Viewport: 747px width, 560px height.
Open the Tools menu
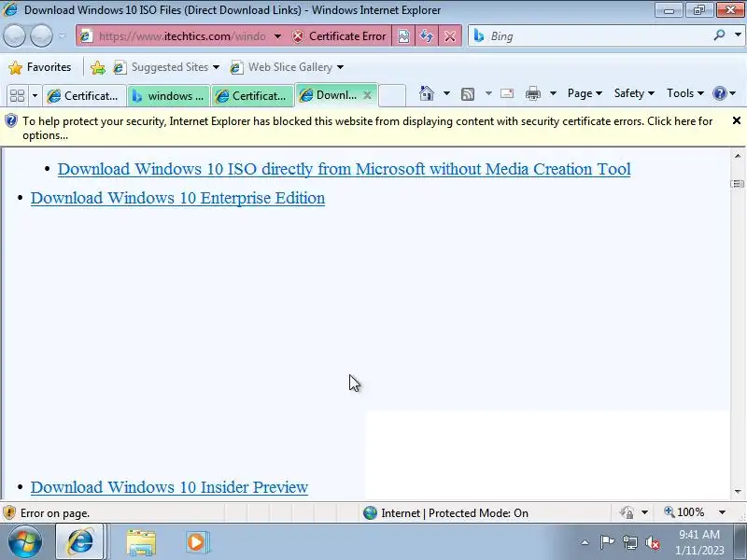[684, 93]
